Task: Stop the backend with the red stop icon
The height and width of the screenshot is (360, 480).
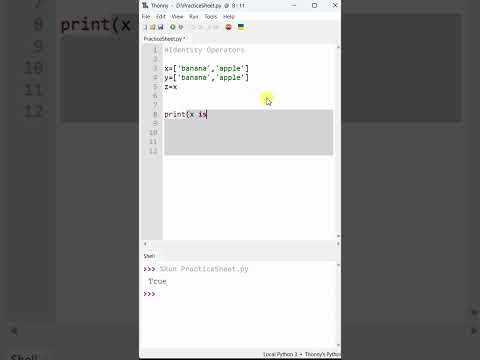Action: coord(228,27)
